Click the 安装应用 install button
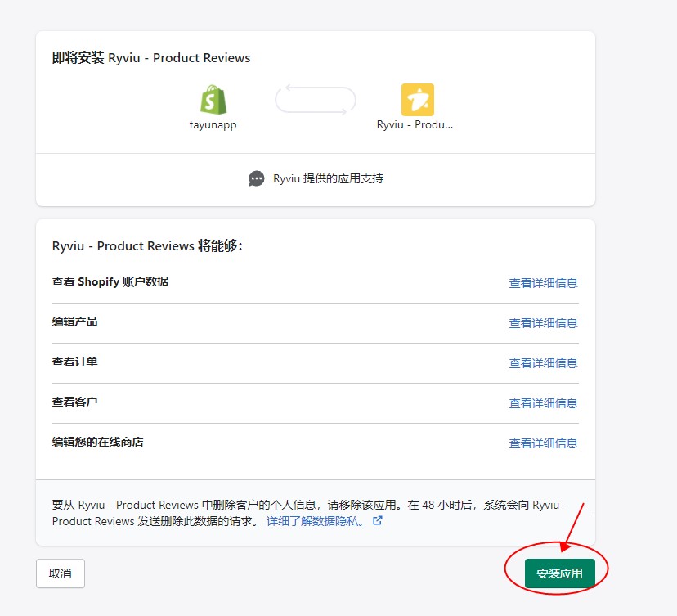The width and height of the screenshot is (677, 616). [x=559, y=573]
